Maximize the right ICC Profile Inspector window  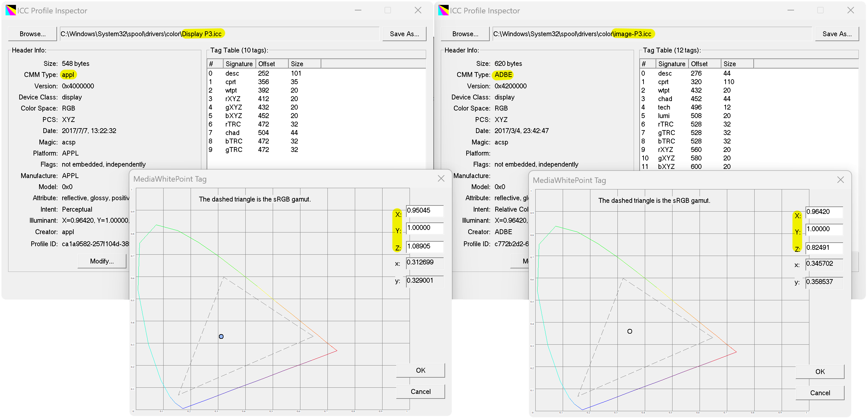click(820, 10)
